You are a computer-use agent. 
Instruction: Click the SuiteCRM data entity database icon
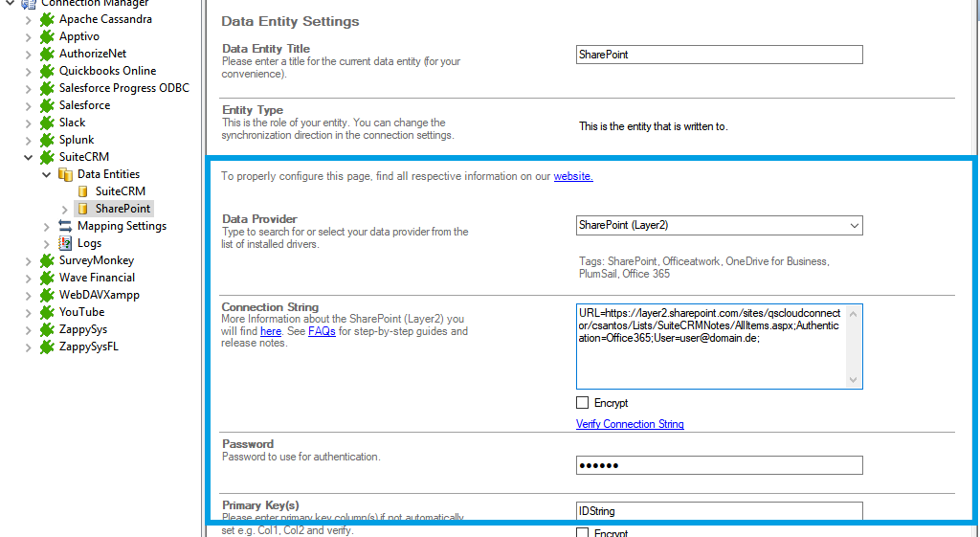point(83,191)
